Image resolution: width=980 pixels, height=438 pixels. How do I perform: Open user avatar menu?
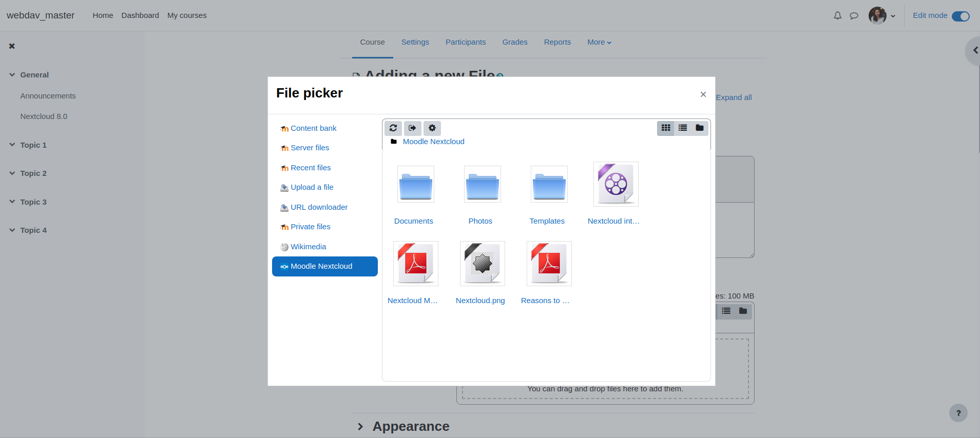click(882, 15)
